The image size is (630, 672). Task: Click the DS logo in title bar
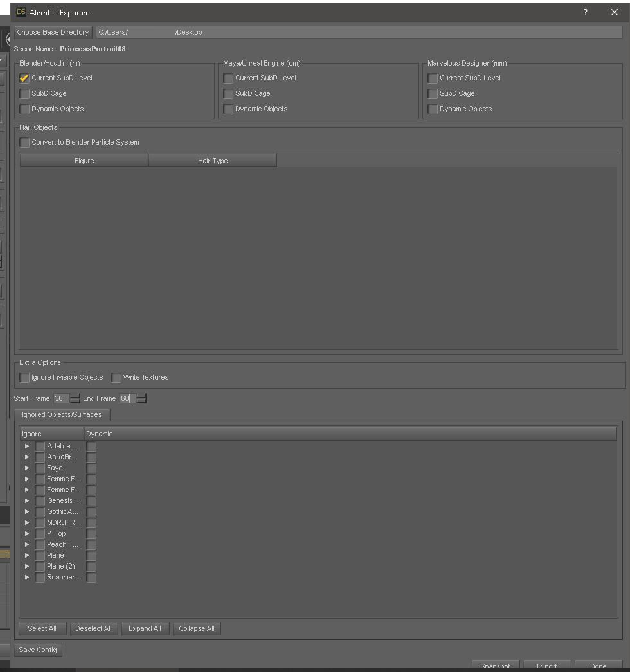(21, 12)
